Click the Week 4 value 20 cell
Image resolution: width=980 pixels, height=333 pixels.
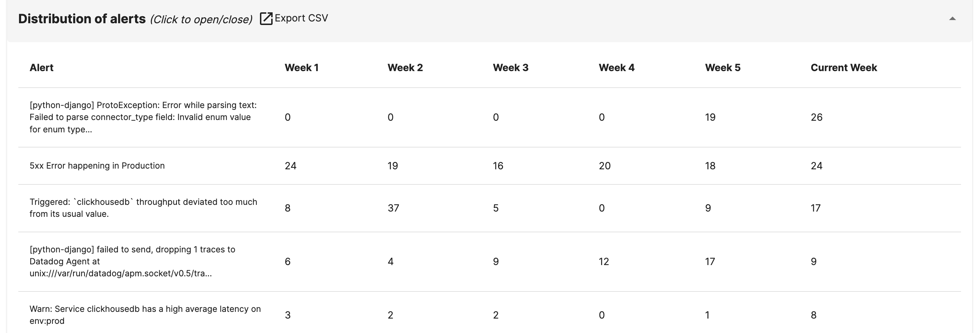coord(605,166)
